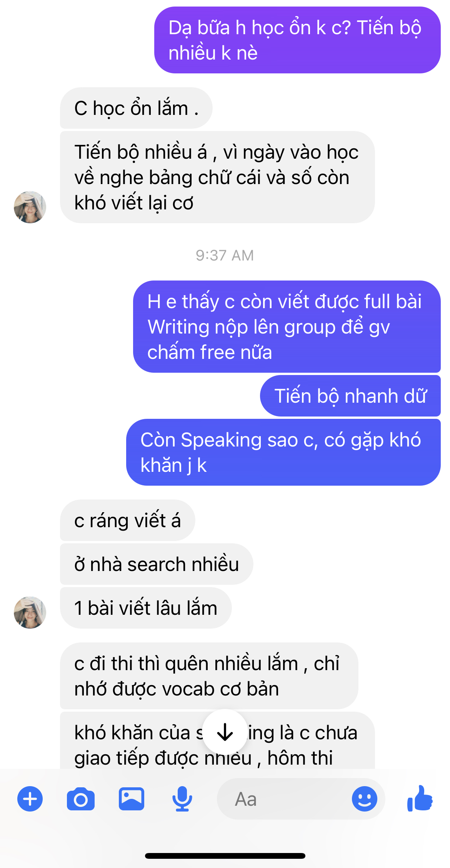450x868 pixels.
Task: Open the plus more-actions menu
Action: click(30, 799)
